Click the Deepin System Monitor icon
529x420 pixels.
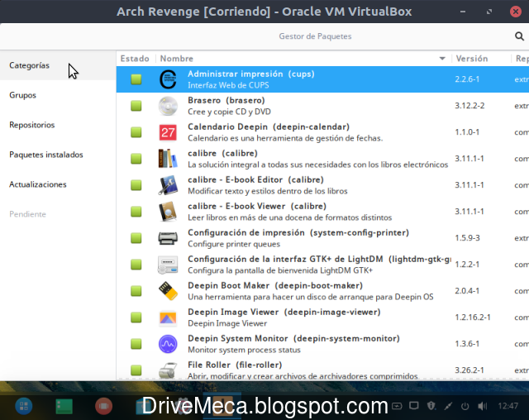tap(168, 344)
